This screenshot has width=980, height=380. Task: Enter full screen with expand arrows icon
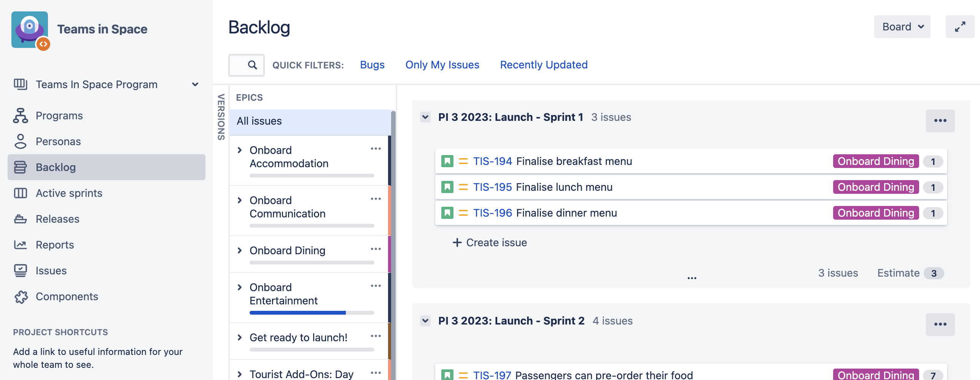click(960, 27)
